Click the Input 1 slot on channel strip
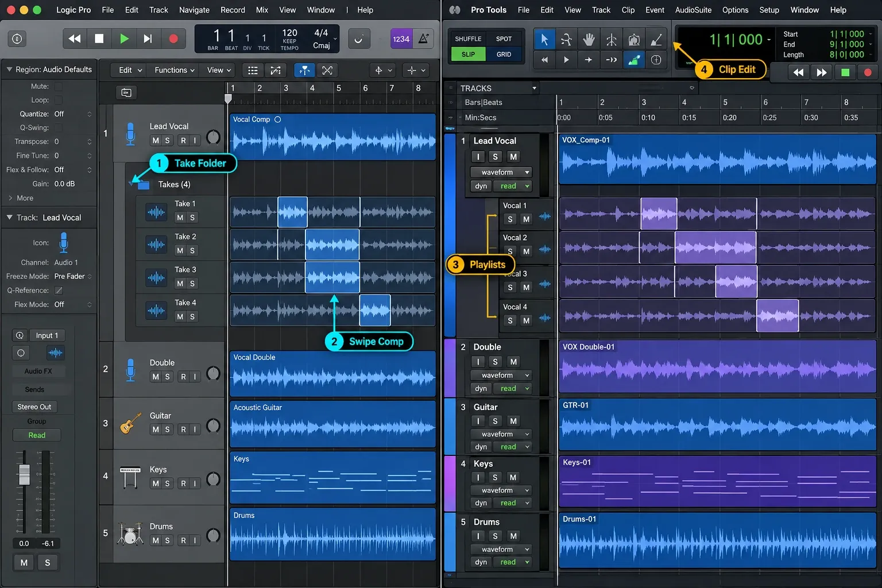Screen dimensions: 882x588 click(47, 335)
